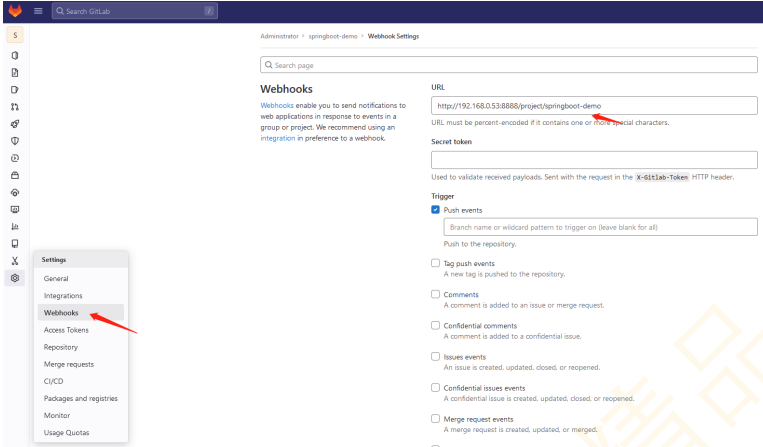This screenshot has height=447, width=763.
Task: Open Snippets scissors icon in sidebar
Action: [15, 260]
